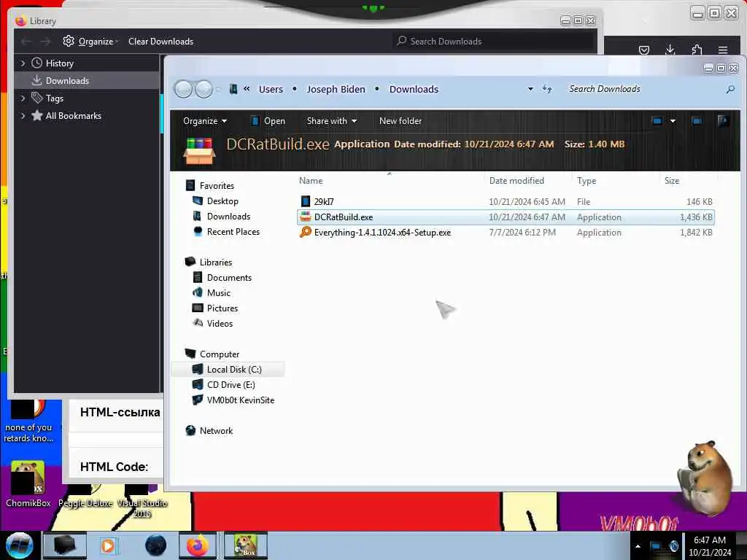
Task: Open the Pictures library
Action: pyautogui.click(x=222, y=308)
